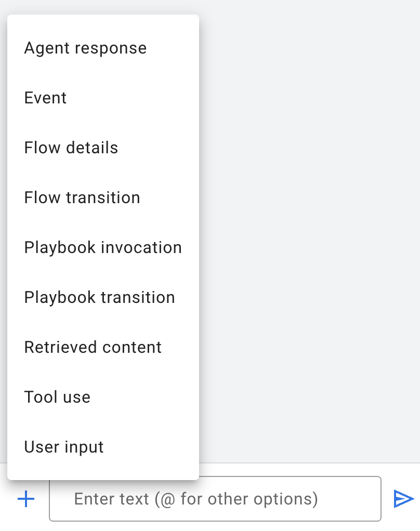Select the Playbook transition option
The width and height of the screenshot is (420, 531).
99,298
